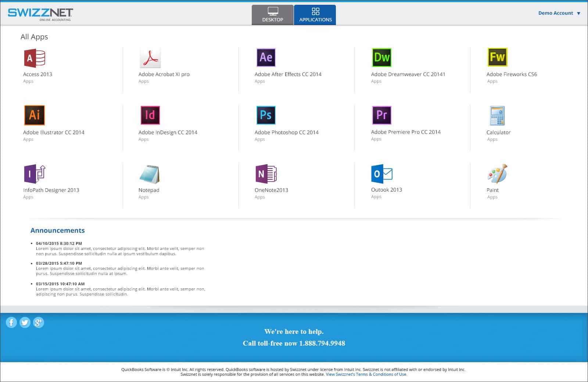
Task: Launch Adobe After Effects CC 2014 icon
Action: [x=266, y=57]
